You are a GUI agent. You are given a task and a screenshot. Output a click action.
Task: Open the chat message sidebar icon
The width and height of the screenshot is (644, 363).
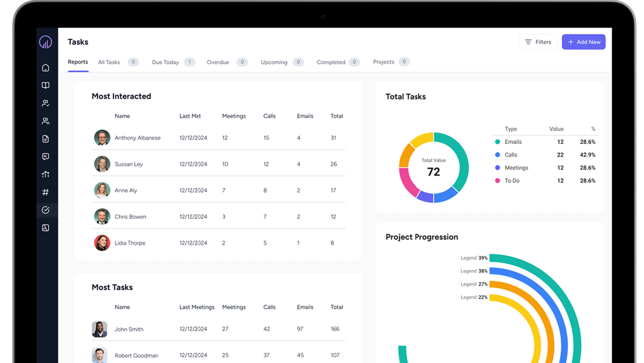(x=45, y=156)
